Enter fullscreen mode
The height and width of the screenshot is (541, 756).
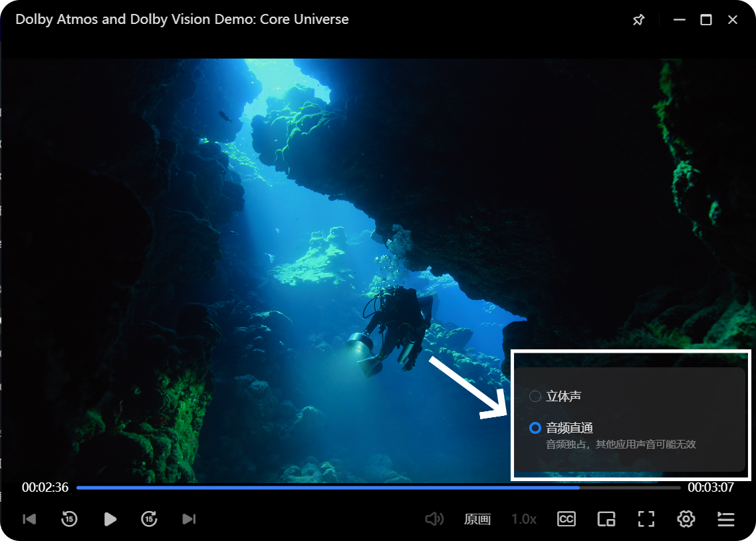(646, 519)
